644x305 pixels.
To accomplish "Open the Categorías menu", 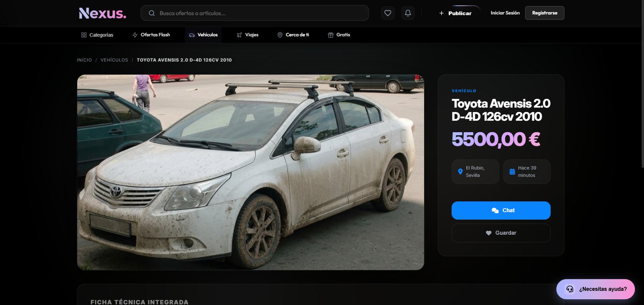I will [x=97, y=35].
